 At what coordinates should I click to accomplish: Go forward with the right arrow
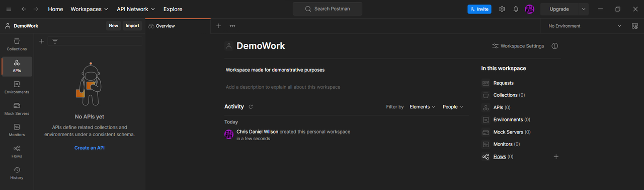tap(36, 9)
